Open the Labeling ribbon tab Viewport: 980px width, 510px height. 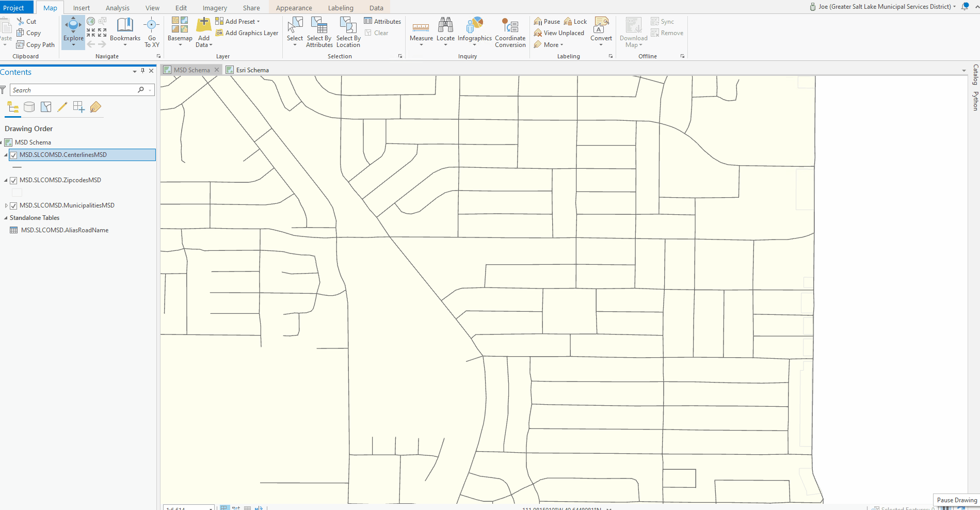tap(341, 8)
